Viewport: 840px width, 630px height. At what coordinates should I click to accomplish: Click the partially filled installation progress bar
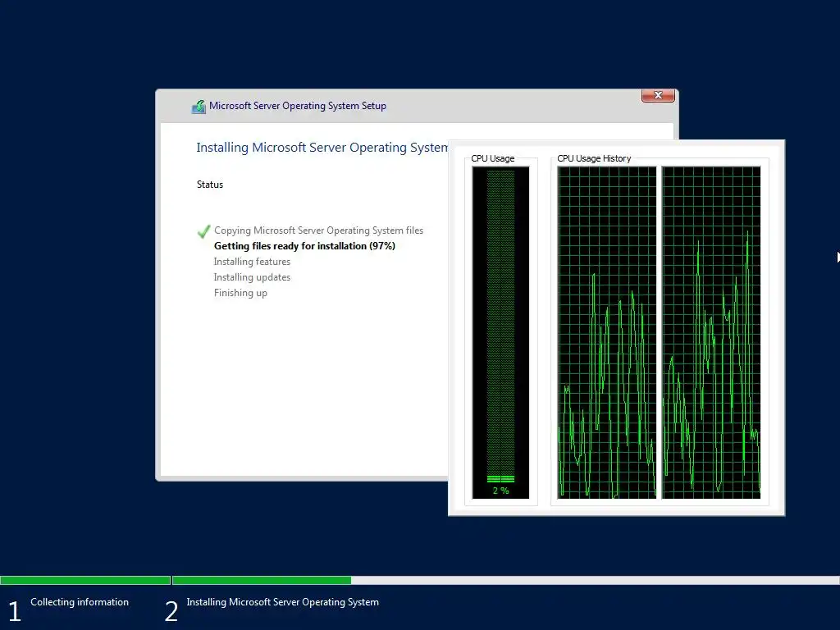(x=505, y=580)
